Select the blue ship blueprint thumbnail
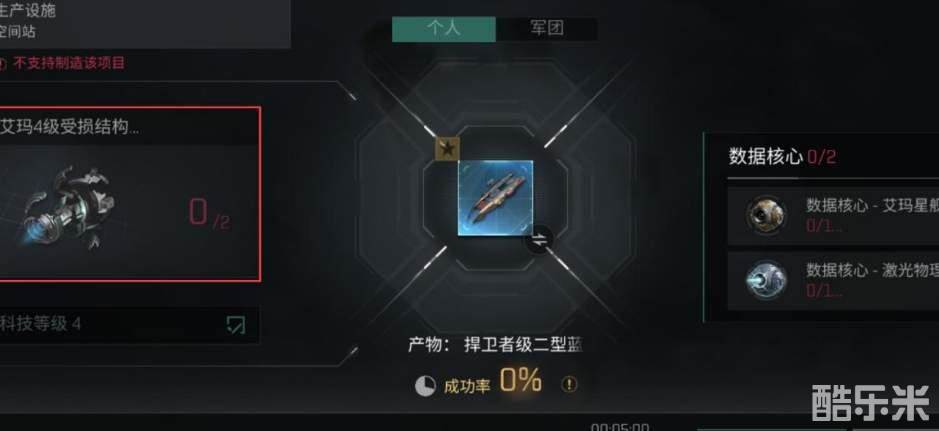Screen dimensions: 939x431 coord(495,198)
